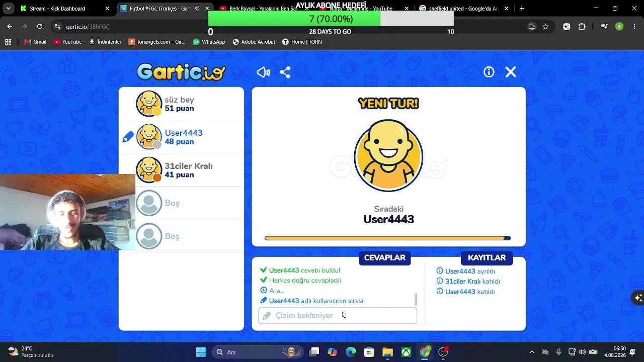644x362 pixels.
Task: Open the YouTube bookmark
Action: [67, 42]
